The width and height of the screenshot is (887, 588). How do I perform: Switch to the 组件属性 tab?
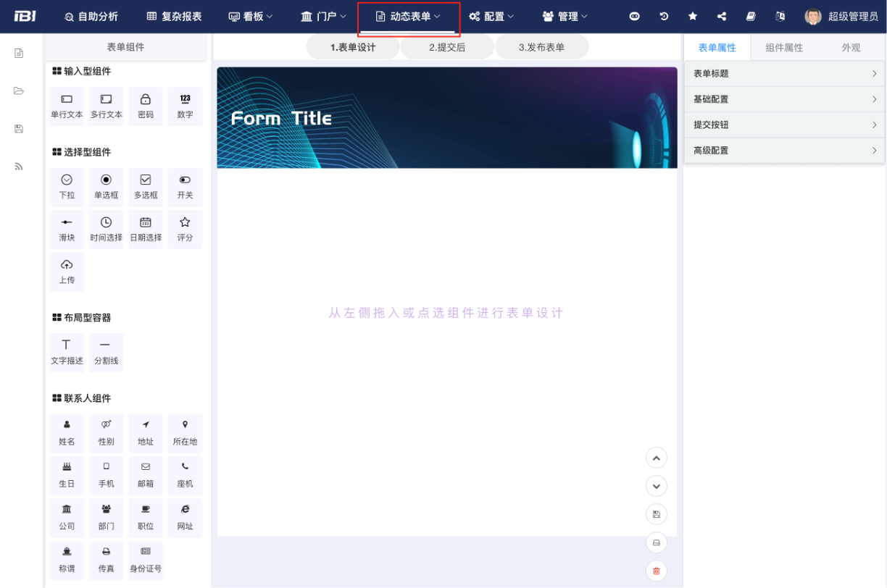784,48
